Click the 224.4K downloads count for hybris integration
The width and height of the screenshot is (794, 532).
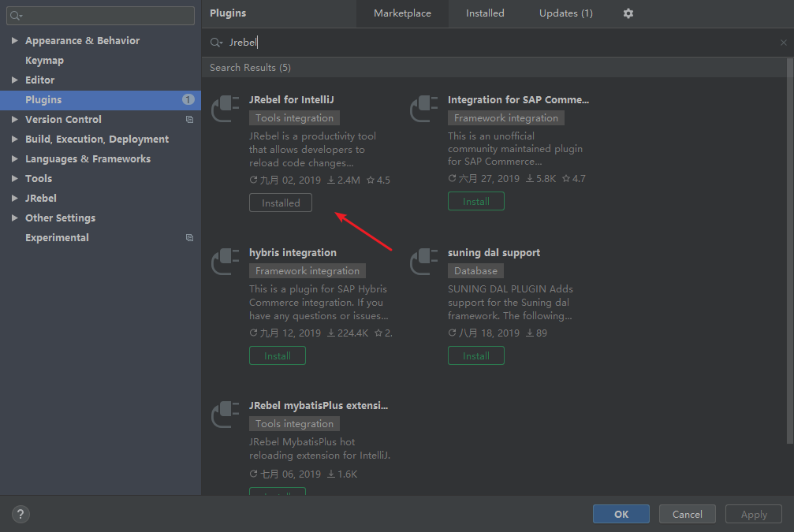(x=348, y=333)
